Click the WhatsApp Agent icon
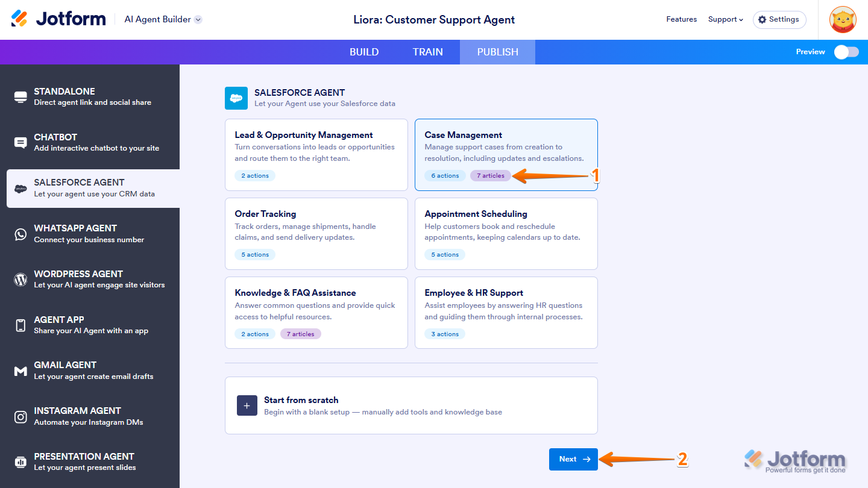868x488 pixels. (20, 234)
